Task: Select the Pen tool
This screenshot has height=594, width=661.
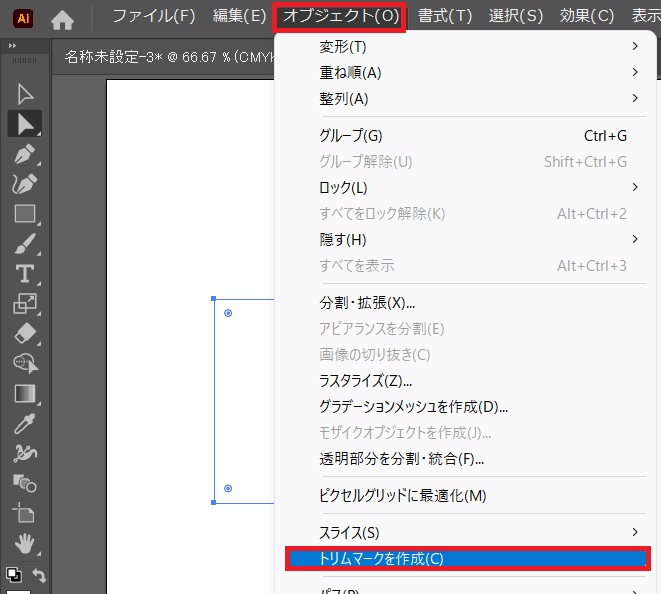Action: [x=25, y=154]
